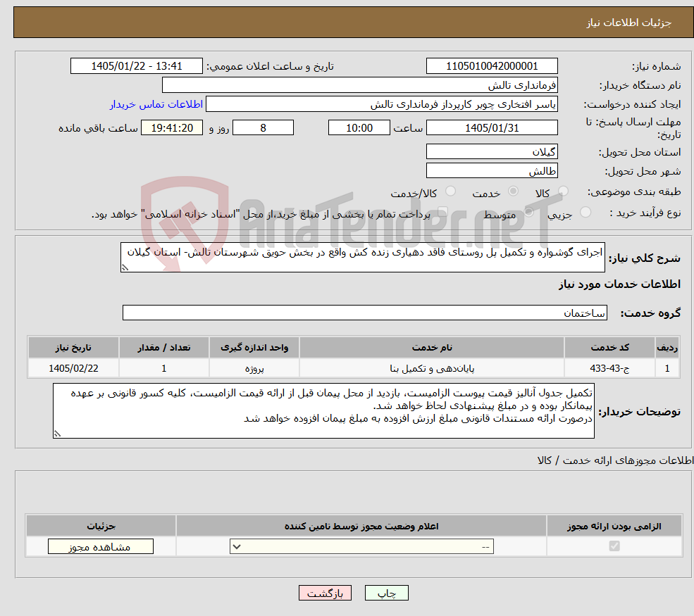Click the ردیف column header
The width and height of the screenshot is (694, 616).
point(667,348)
